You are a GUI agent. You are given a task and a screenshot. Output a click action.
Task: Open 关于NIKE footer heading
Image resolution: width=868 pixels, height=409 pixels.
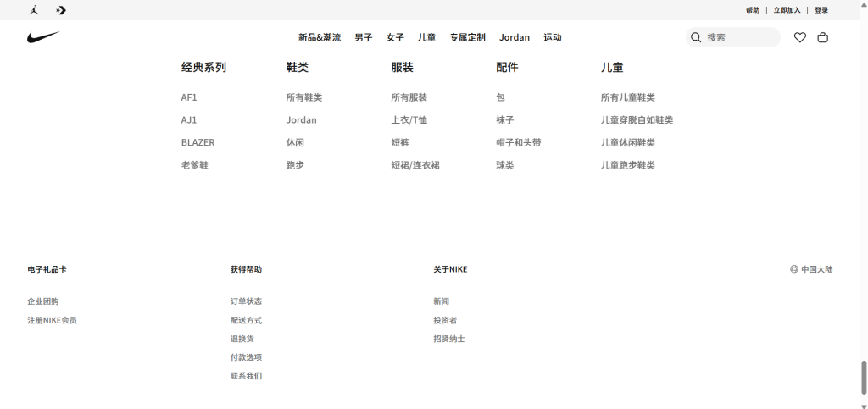450,269
